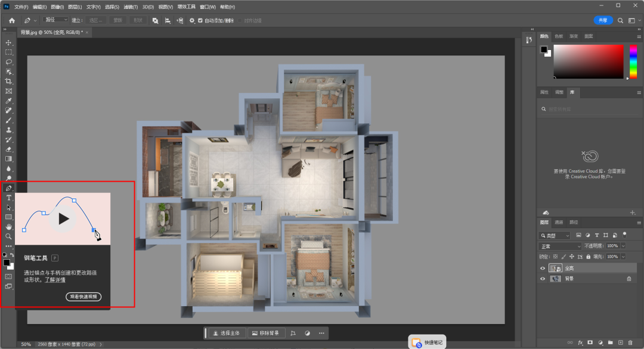Screen dimensions: 644x349
Task: Open path operations icon in options bar
Action: click(155, 20)
